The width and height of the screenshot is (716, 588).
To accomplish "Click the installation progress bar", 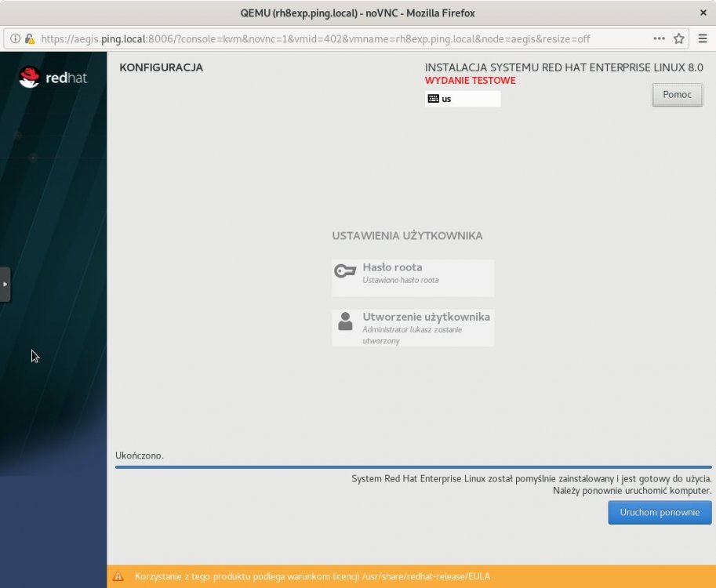I will click(413, 467).
